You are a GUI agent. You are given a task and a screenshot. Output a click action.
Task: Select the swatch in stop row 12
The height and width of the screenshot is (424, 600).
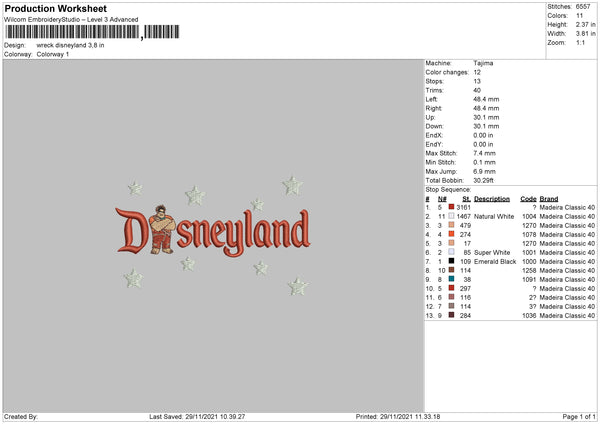452,306
